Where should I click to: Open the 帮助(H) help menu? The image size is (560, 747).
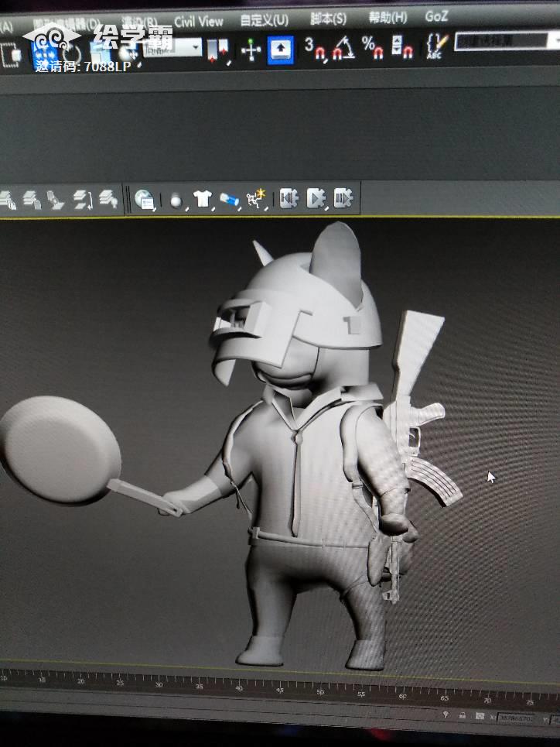coord(388,18)
